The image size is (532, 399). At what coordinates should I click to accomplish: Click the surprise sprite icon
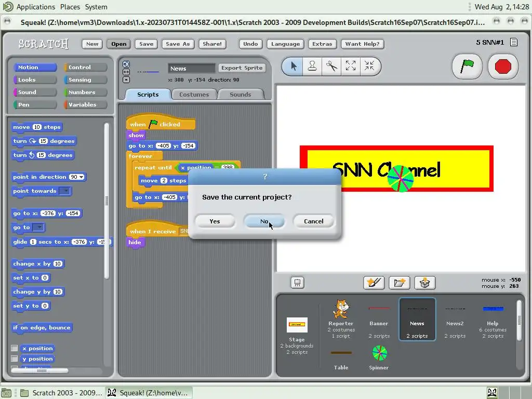click(x=425, y=283)
